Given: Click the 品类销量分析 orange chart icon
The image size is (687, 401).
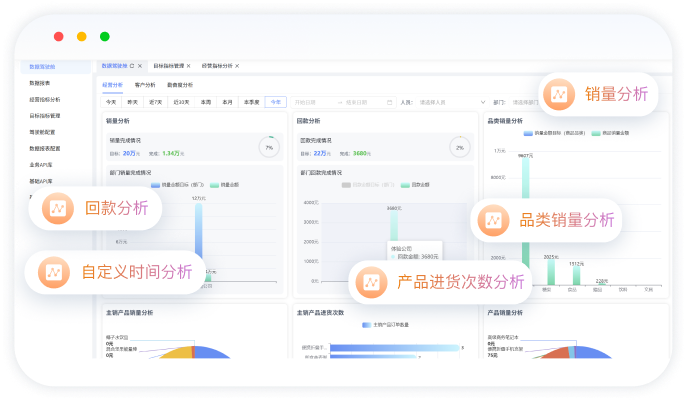Looking at the screenshot, I should (x=491, y=220).
